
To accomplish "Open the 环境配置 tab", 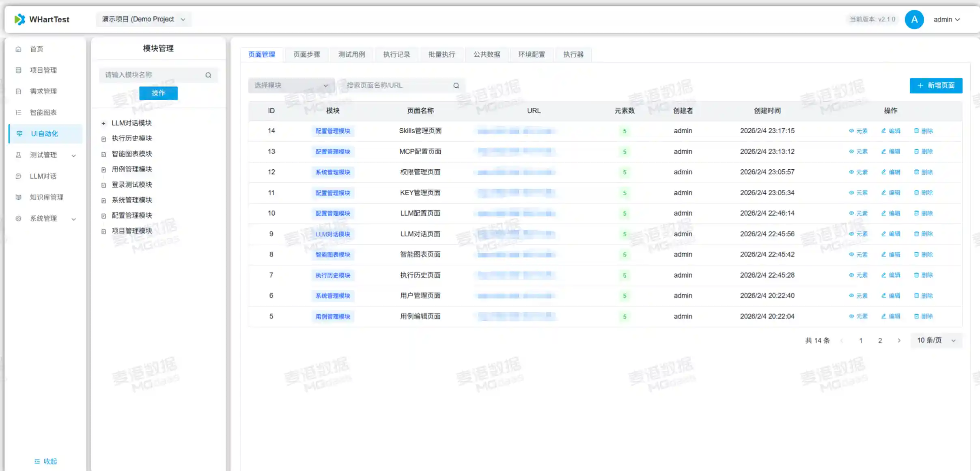I will pos(531,54).
